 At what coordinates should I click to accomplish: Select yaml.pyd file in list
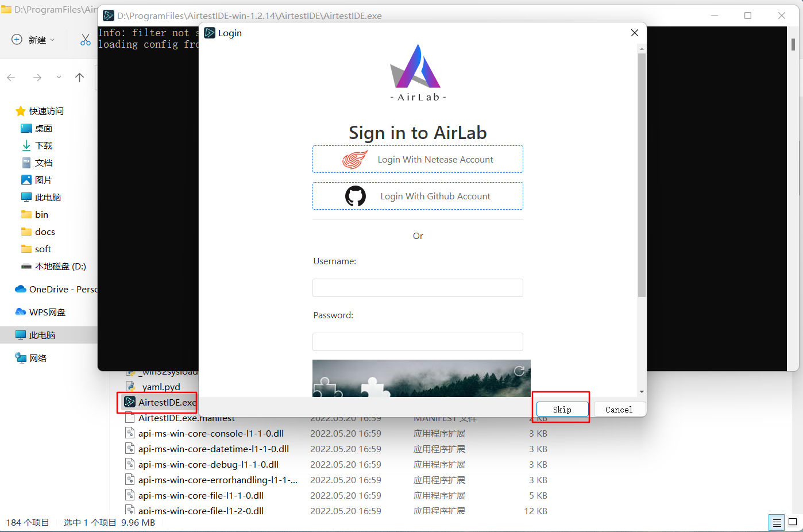coord(153,387)
